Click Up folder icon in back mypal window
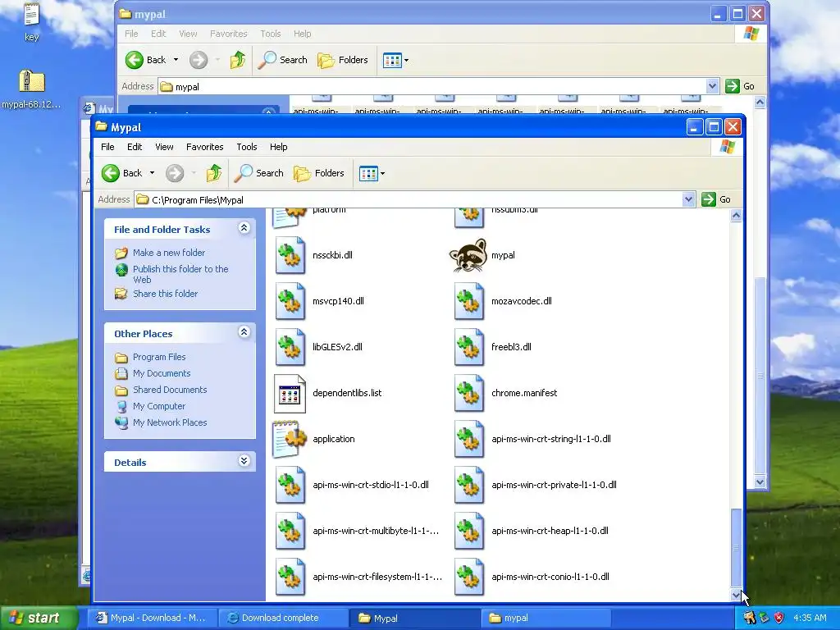 [238, 60]
